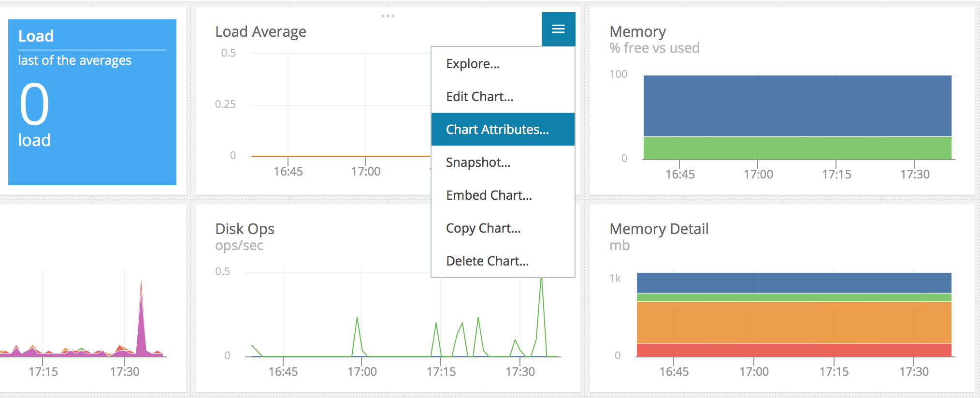Click the 17:15 label on Memory chart axis
This screenshot has width=980, height=398.
point(836,174)
